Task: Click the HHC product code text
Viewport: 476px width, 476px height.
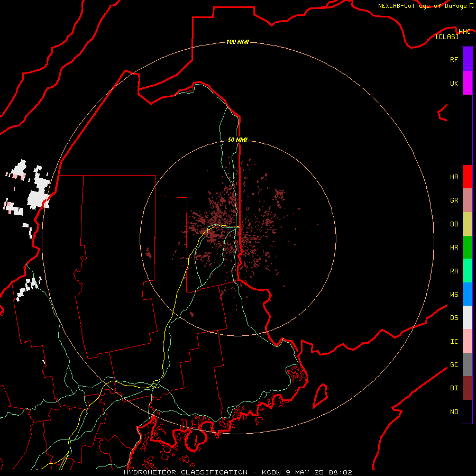Action: point(464,32)
